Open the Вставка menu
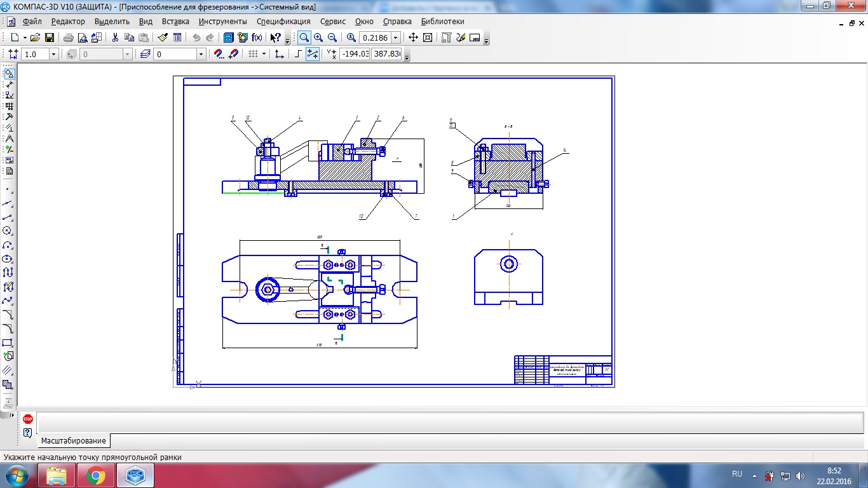 coord(175,21)
